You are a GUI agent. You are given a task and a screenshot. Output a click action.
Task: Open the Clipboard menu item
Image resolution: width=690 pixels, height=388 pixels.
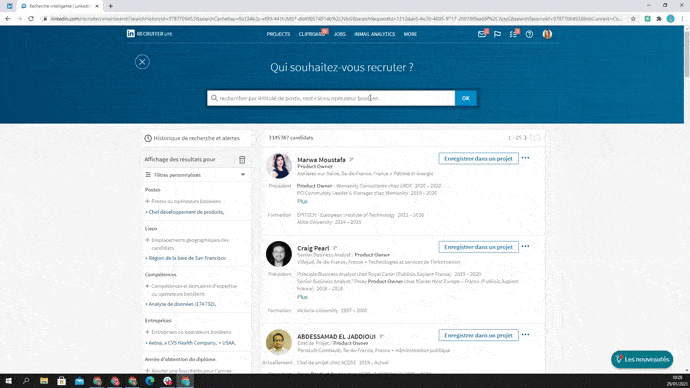[x=311, y=34]
